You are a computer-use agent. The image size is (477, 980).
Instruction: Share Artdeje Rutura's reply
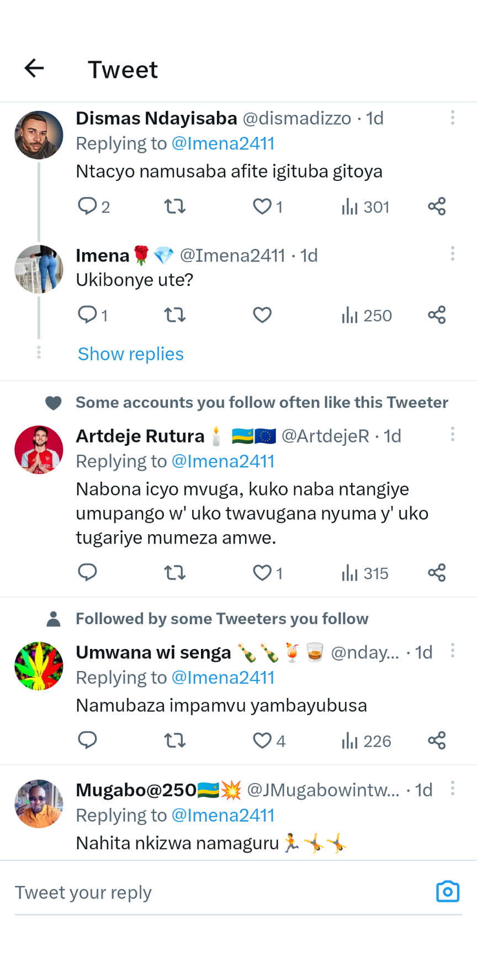(437, 573)
